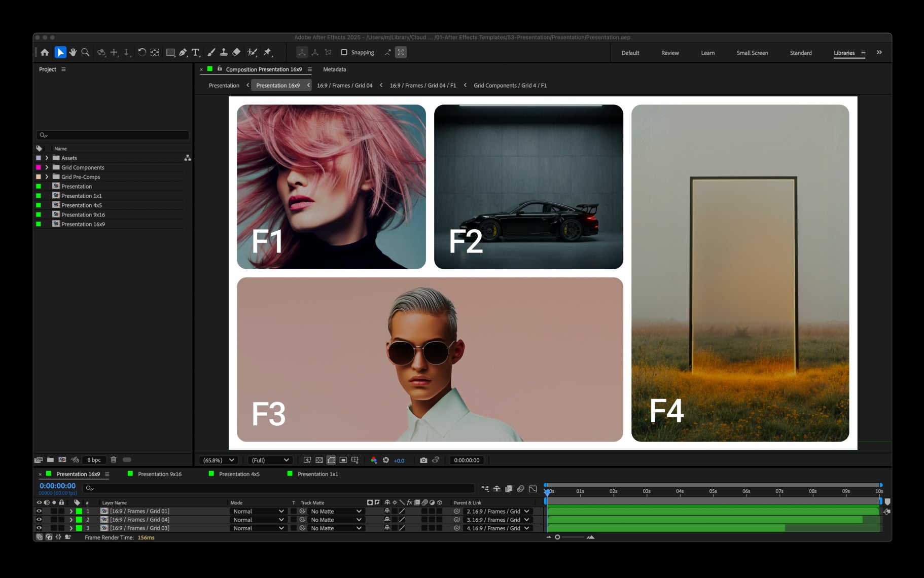The image size is (924, 578).
Task: Switch to Presentation 9x16 timeline tab
Action: point(159,474)
